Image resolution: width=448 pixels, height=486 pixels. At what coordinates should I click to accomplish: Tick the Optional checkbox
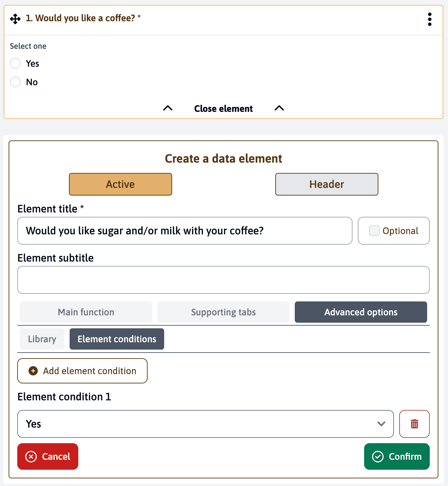[x=374, y=231]
